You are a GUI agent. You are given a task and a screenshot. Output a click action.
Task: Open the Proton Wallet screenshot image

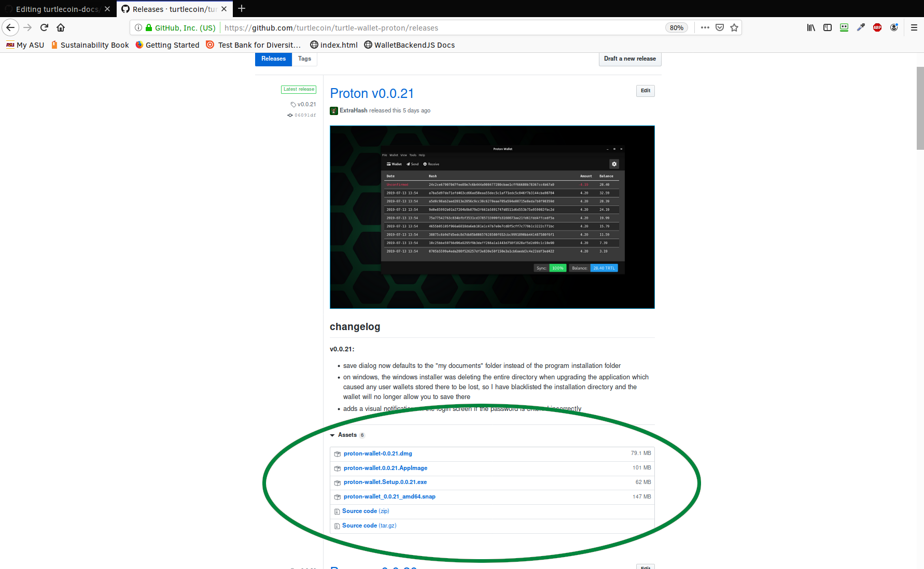pos(492,217)
